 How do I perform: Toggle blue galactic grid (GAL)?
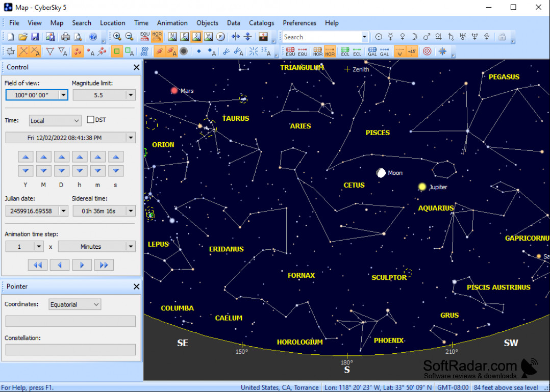pos(372,51)
